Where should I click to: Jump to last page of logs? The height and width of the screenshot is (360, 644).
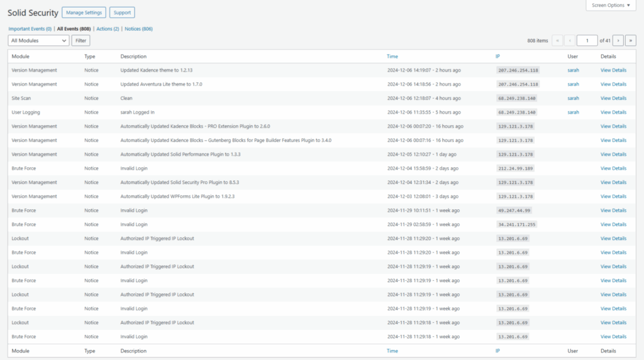tap(630, 40)
